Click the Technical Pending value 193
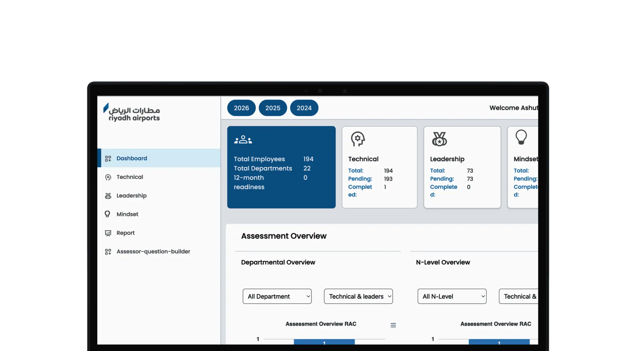This screenshot has height=351, width=644. (388, 179)
